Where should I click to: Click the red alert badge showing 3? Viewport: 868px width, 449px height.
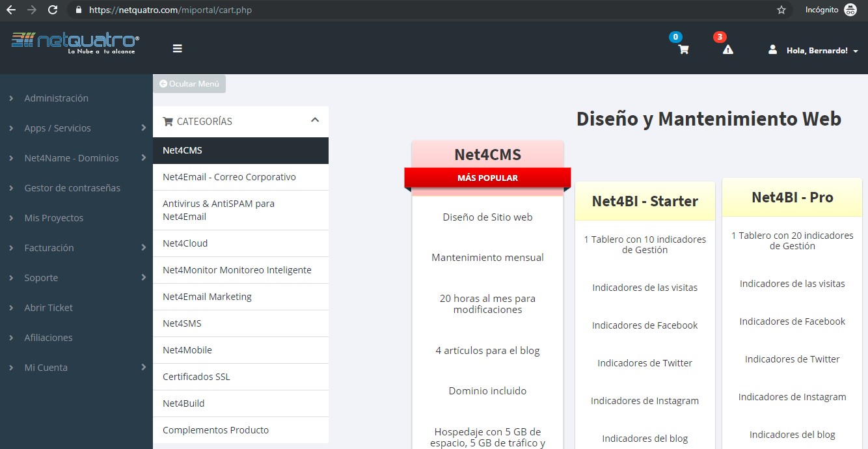click(x=720, y=37)
